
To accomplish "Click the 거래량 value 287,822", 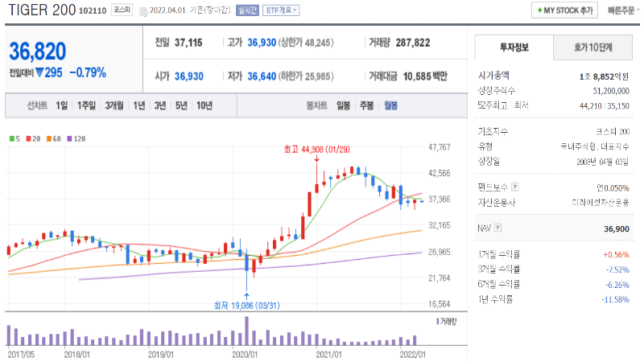I will (413, 43).
